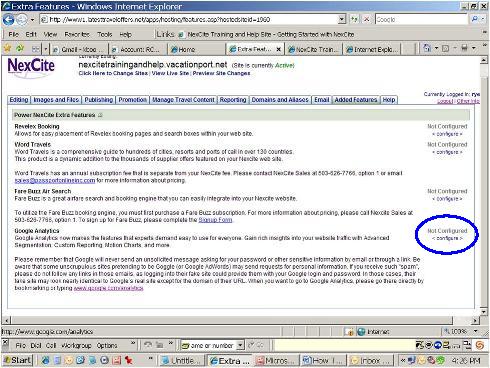
Task: Switch to the Inbox taskbar window
Action: (x=371, y=360)
